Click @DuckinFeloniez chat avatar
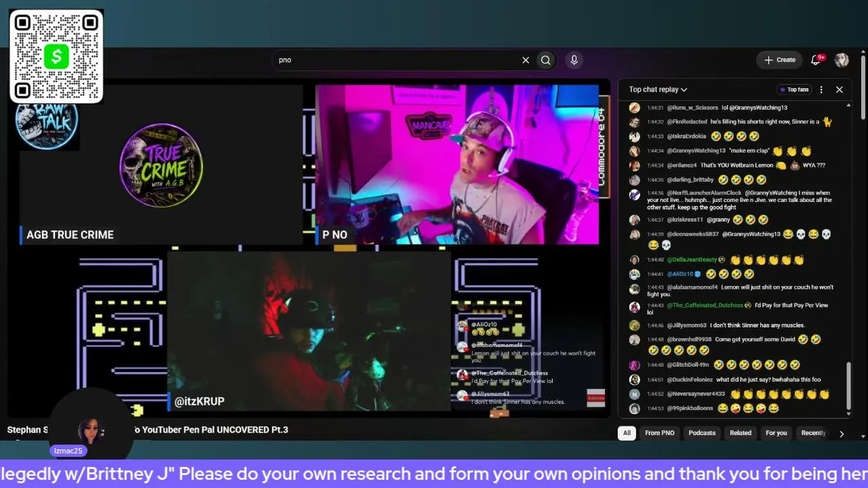Screen dimensions: 868x488 coord(635,380)
